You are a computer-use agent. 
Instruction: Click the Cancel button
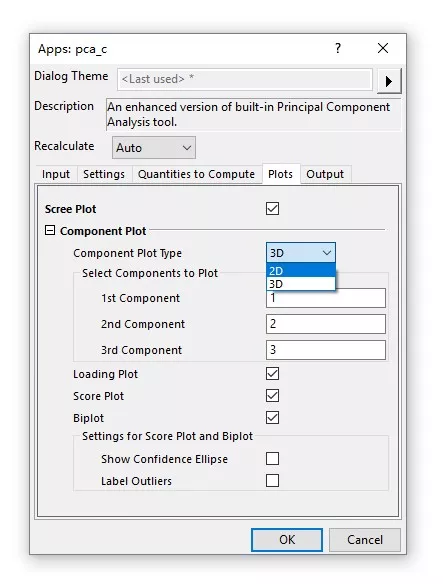pos(365,540)
